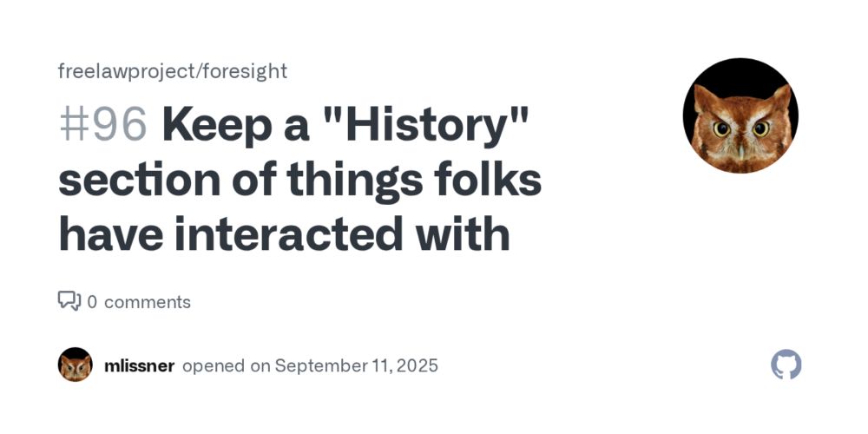
Task: Open the comments label text
Action: (x=148, y=302)
